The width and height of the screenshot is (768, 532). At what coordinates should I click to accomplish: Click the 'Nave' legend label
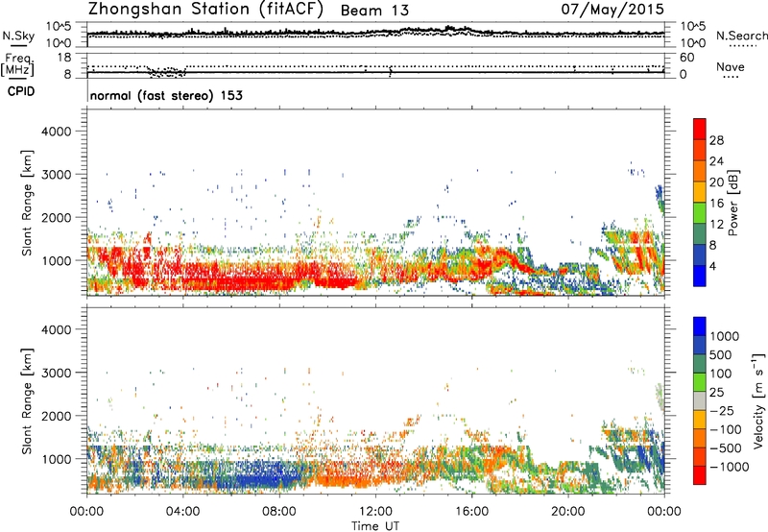730,67
